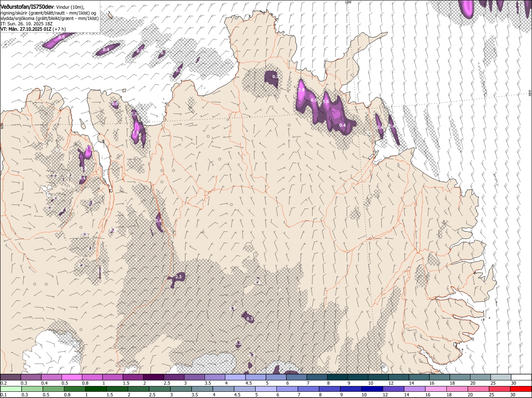Viewport: 532px width, 398px height.
Task: Click the palest green 0.1 swatch in the lower legend row
Action: [11, 389]
